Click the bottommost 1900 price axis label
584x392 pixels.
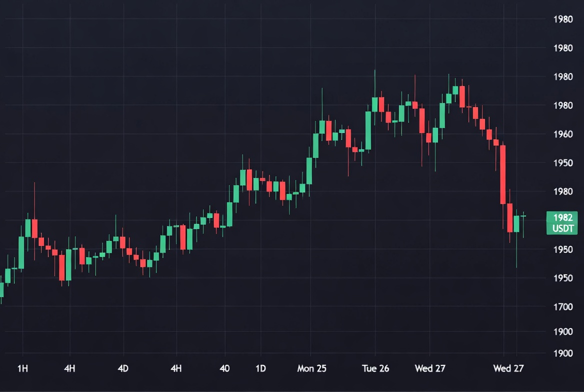coord(563,353)
